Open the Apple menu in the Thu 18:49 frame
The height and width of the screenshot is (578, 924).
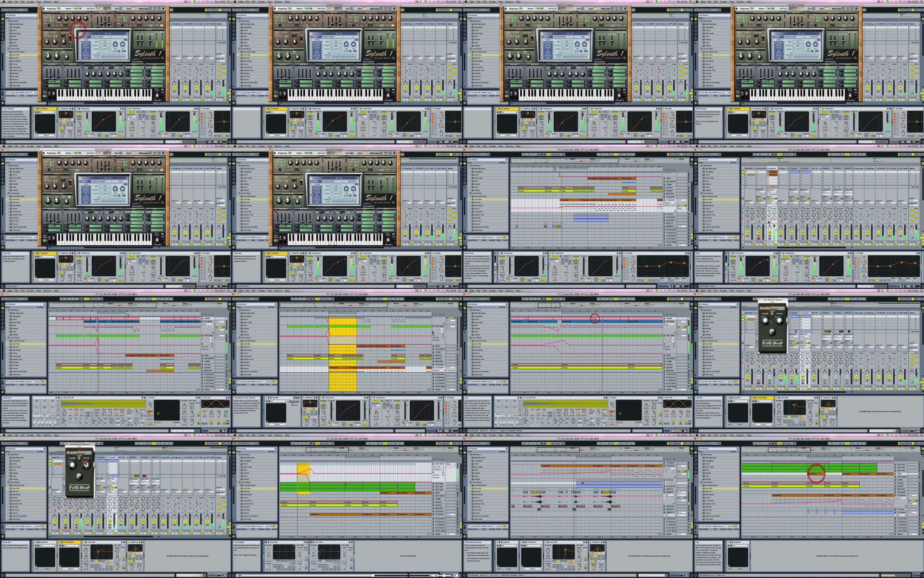[3, 1]
